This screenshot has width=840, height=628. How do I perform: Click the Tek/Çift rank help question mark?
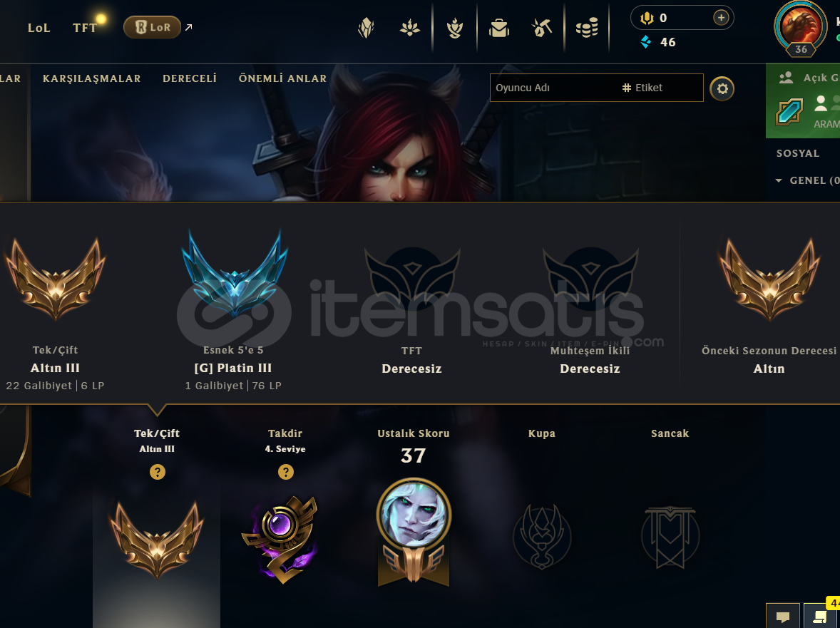click(x=157, y=472)
